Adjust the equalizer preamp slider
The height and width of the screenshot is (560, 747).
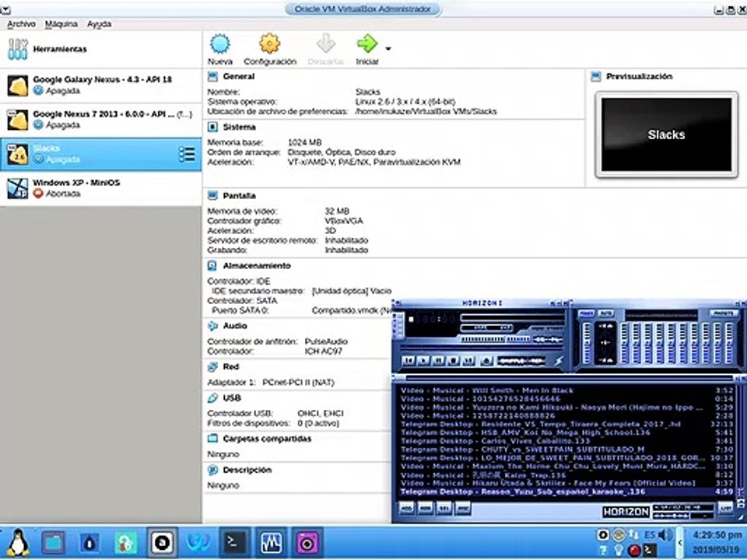coord(587,343)
